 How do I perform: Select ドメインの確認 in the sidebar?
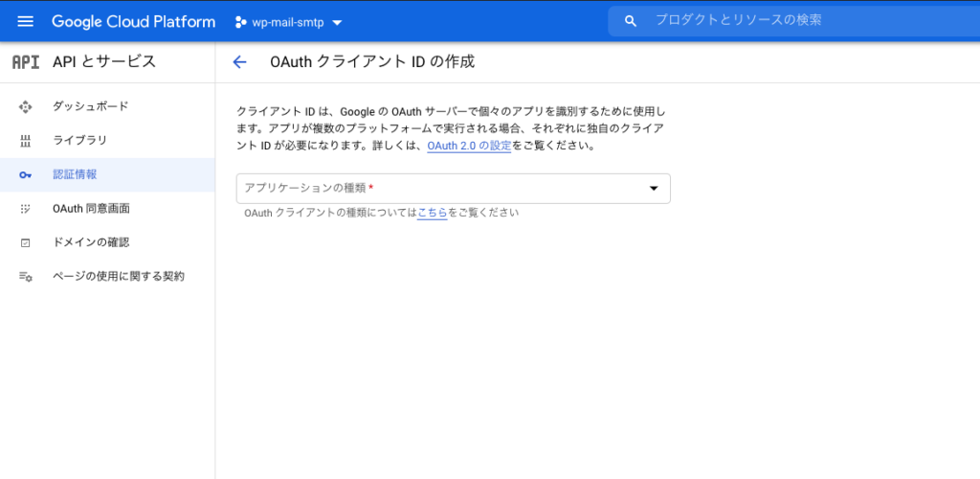coord(90,242)
